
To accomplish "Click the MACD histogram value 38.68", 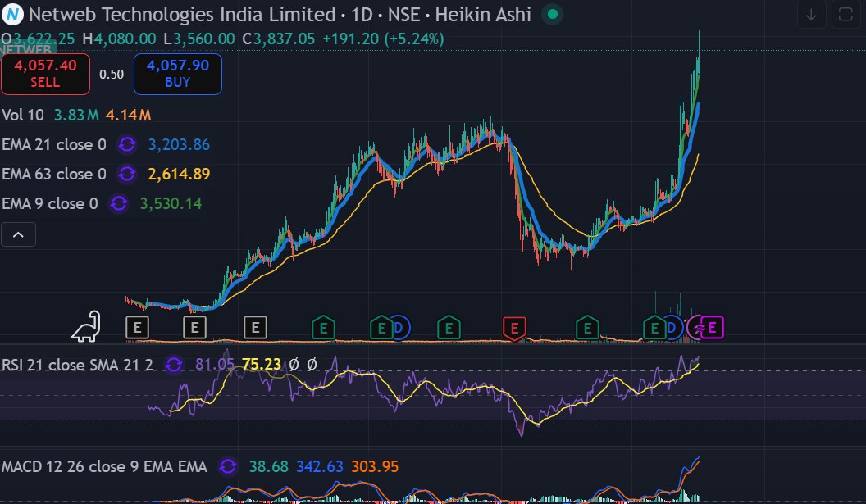I will tap(268, 466).
